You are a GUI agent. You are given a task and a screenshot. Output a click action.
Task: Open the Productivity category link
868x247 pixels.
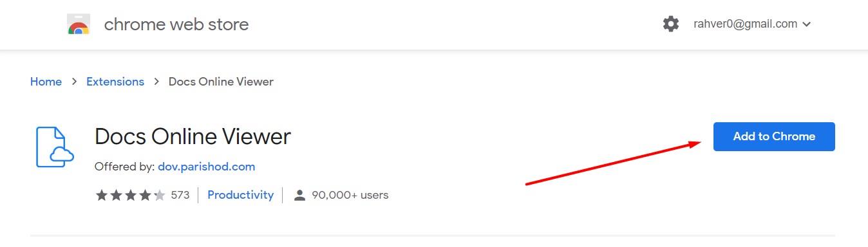pos(240,195)
